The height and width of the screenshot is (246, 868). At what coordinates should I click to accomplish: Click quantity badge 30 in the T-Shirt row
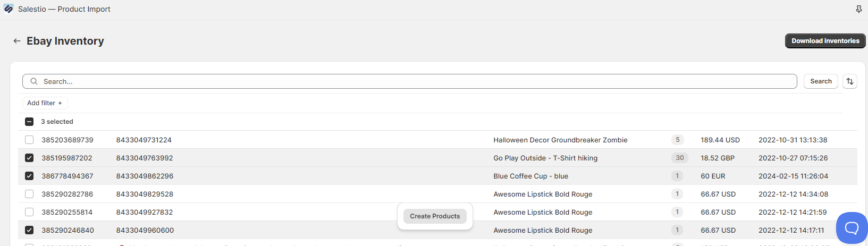[680, 158]
